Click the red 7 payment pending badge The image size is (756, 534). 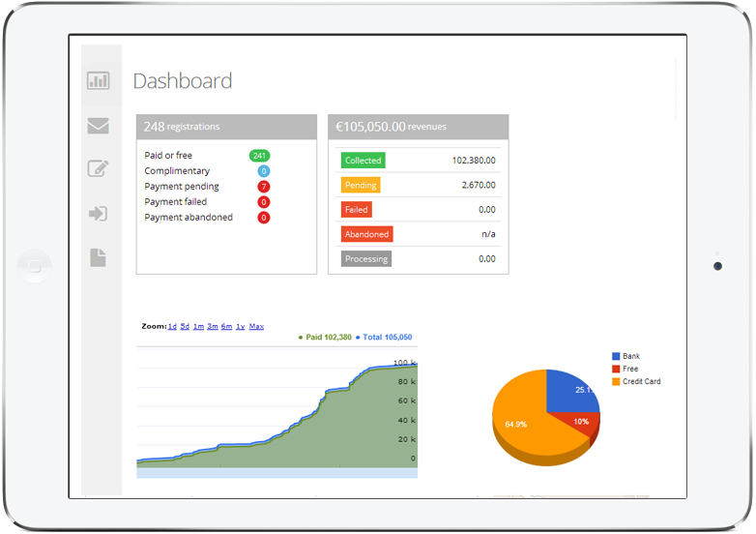pos(264,186)
